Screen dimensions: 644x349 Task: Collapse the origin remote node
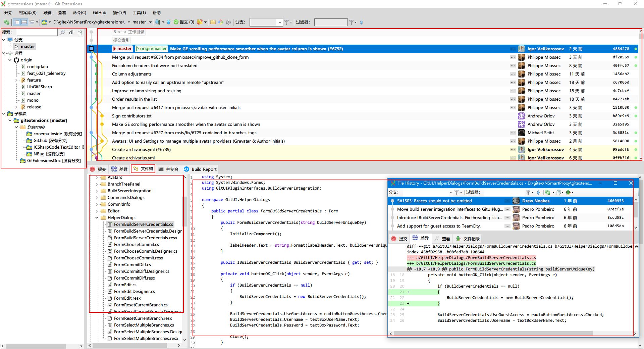click(10, 60)
